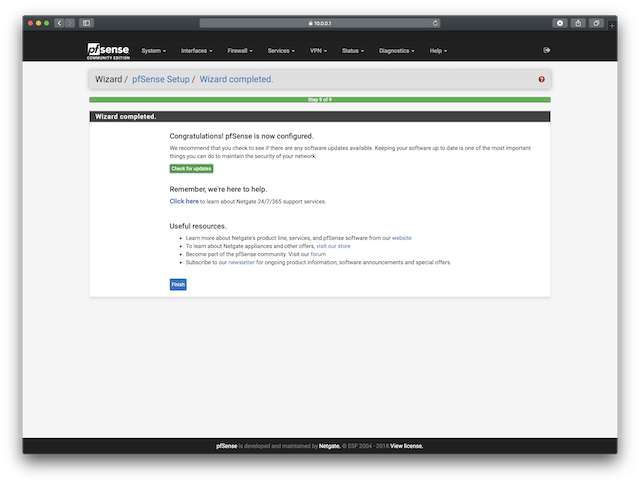Toggle the Safari sidebar button
Image resolution: width=640 pixels, height=484 pixels.
[x=87, y=23]
